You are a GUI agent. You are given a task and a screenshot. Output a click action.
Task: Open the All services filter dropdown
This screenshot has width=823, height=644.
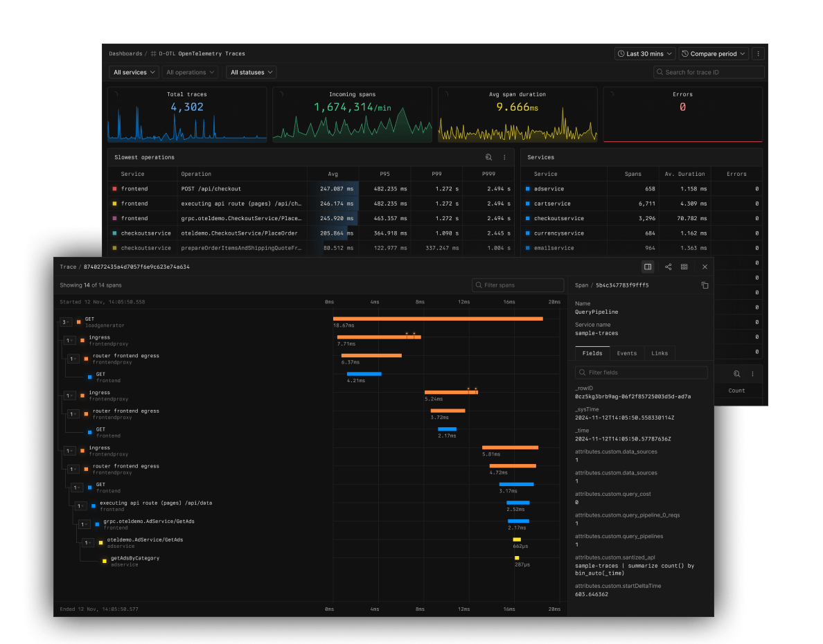pos(133,72)
